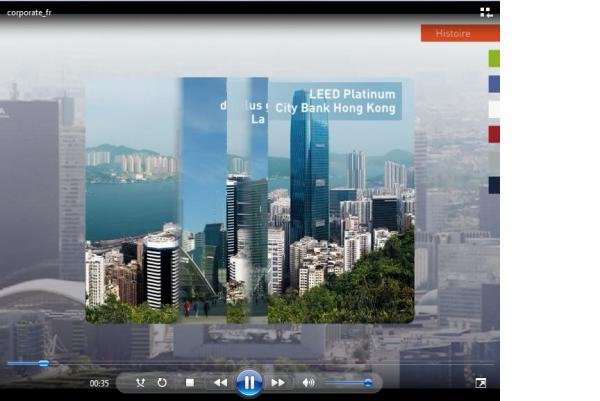Click the City Bank Hong Kong caption

(336, 108)
